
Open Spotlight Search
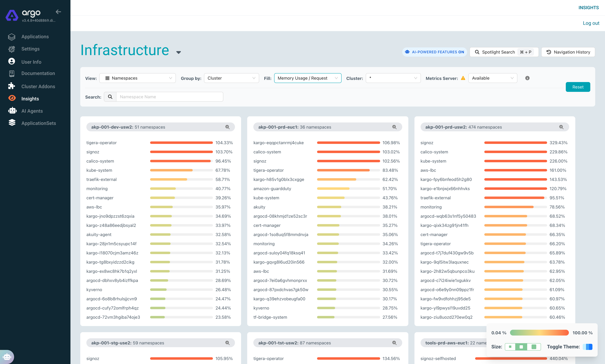pyautogui.click(x=504, y=52)
